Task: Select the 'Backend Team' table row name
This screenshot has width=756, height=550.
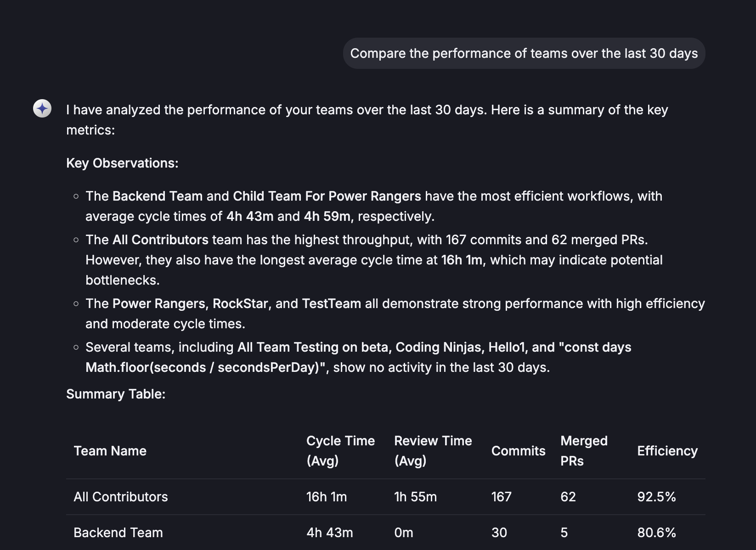Action: [118, 533]
